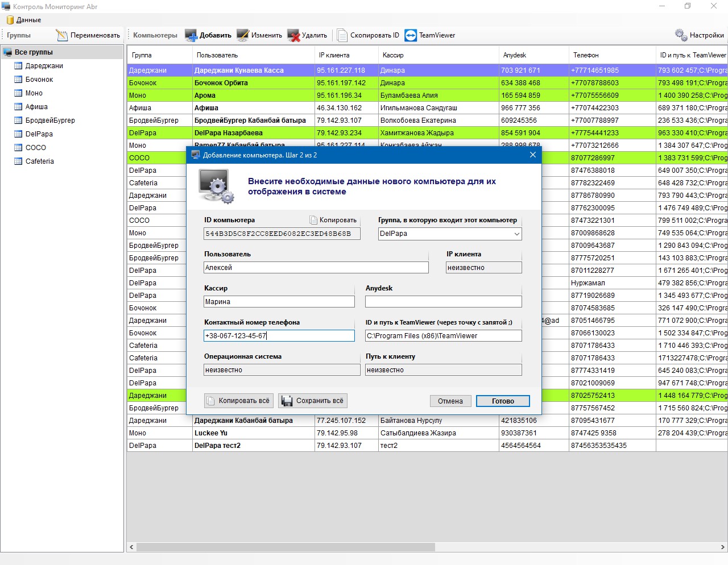Click the Скопировать ID icon
The width and height of the screenshot is (728, 565).
coord(342,35)
